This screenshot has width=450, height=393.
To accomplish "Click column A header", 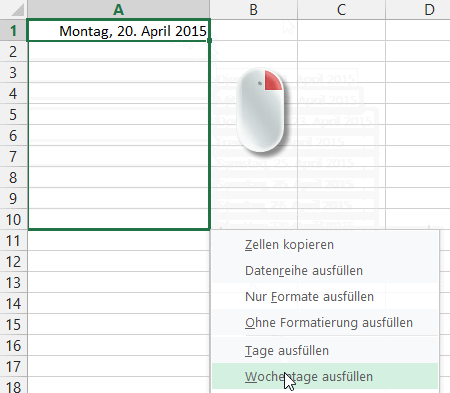I will point(119,9).
